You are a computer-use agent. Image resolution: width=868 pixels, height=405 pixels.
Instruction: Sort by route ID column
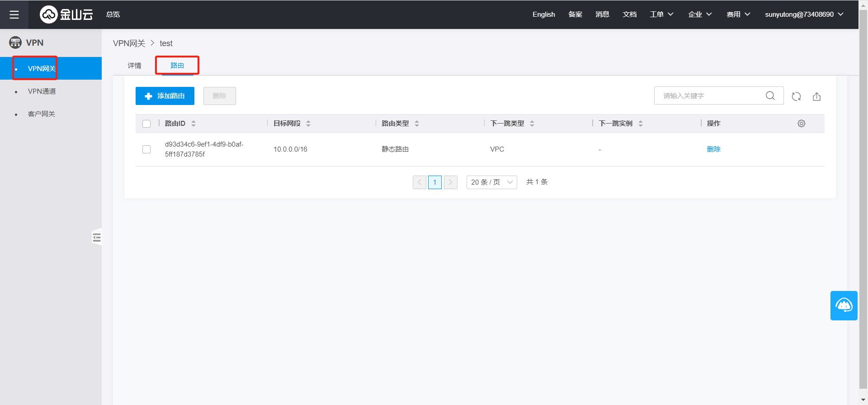pos(193,124)
